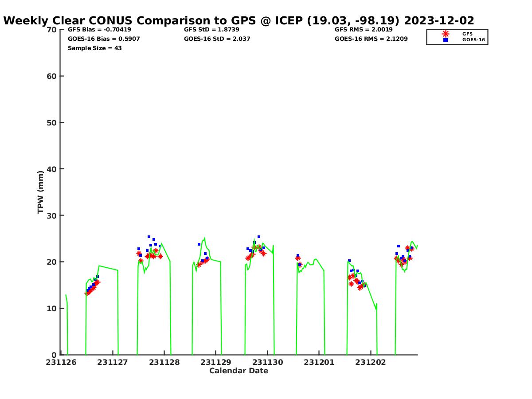This screenshot has width=532, height=399.
Task: Select the 'GFS' legend label
Action: pos(467,34)
